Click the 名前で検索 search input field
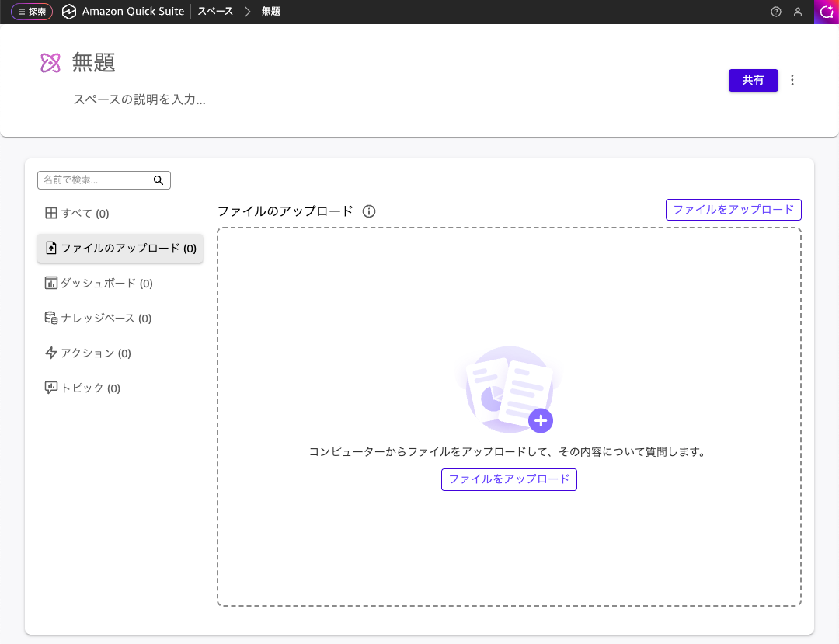The height and width of the screenshot is (644, 839). (93, 179)
